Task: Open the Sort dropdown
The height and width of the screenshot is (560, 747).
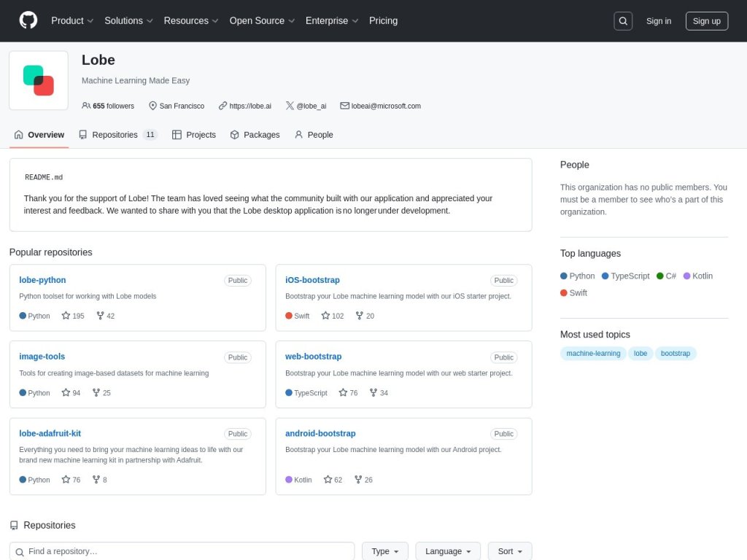Action: tap(510, 551)
